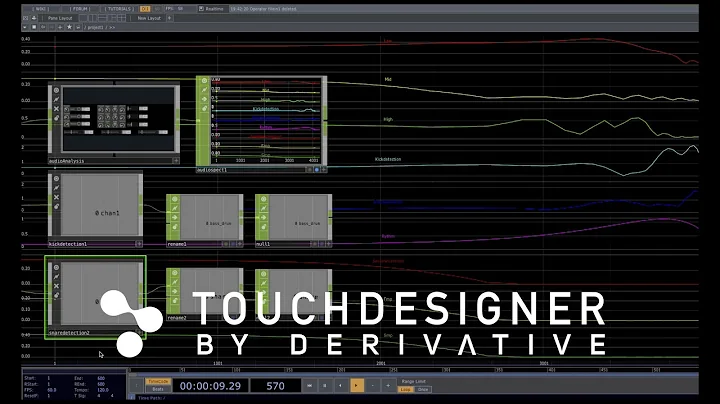Toggle the X cooking flag on kickdetection1

56,197
